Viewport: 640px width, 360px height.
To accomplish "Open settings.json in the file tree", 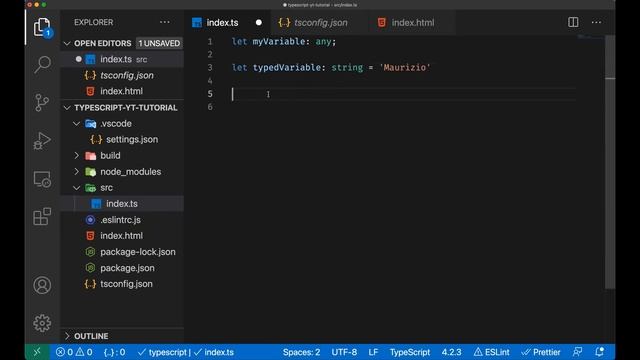I will point(122,140).
